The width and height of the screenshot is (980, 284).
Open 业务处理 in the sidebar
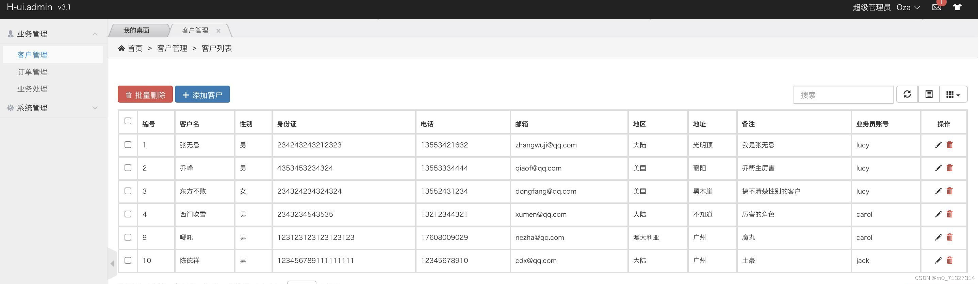[33, 89]
